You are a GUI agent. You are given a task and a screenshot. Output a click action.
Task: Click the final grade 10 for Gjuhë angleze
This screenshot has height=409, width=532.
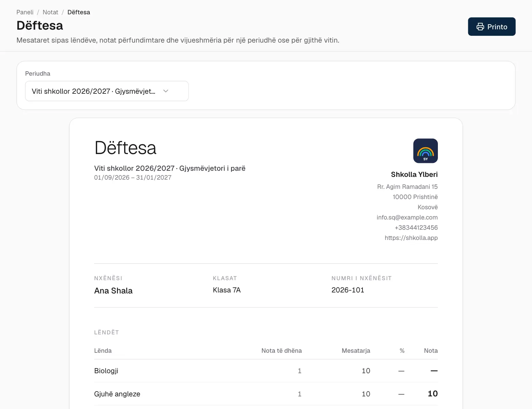(433, 394)
